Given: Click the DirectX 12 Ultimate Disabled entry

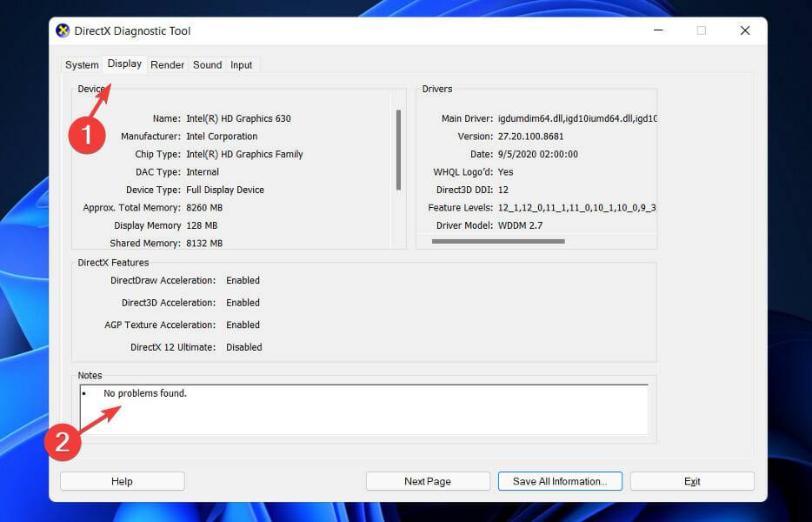Looking at the screenshot, I should 243,346.
